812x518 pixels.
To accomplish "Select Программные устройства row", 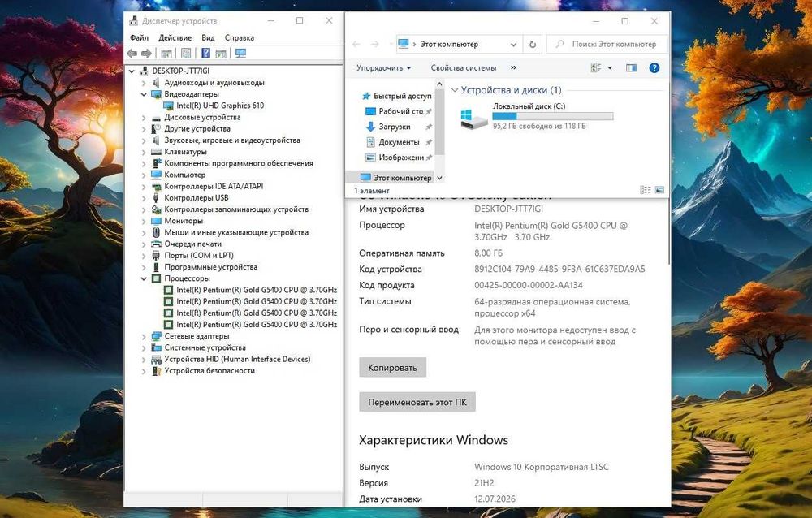I will click(204, 267).
